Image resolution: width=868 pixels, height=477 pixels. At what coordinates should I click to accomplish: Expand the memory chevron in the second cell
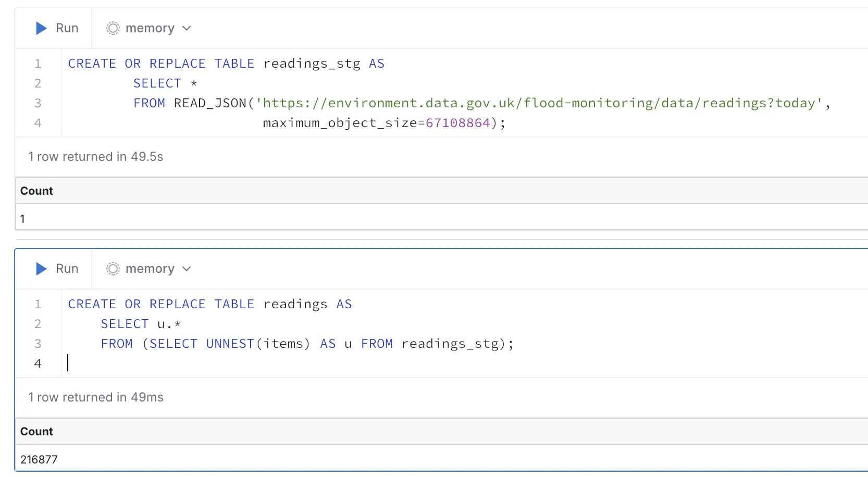(x=187, y=269)
